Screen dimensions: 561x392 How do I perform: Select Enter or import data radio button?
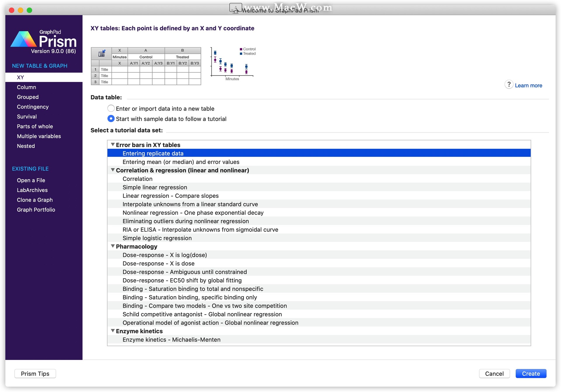(111, 109)
